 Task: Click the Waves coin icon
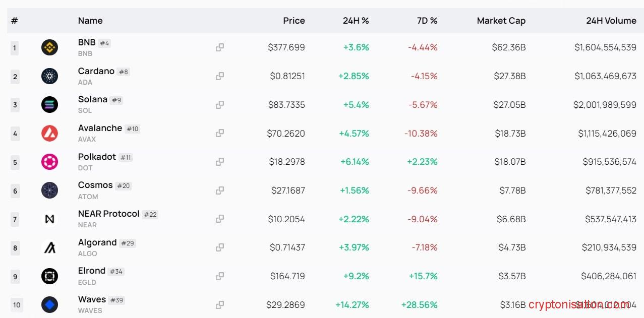[x=49, y=304]
